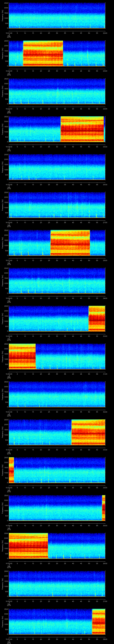Select the red burst in the 16:27:00 spectrogram
Viewport: 114px width, 644px height.
[x=70, y=243]
